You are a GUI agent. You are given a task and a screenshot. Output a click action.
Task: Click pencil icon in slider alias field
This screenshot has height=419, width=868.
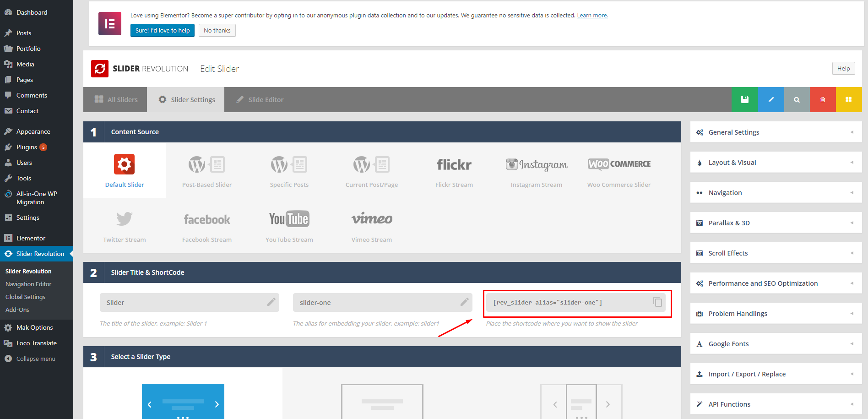(465, 302)
